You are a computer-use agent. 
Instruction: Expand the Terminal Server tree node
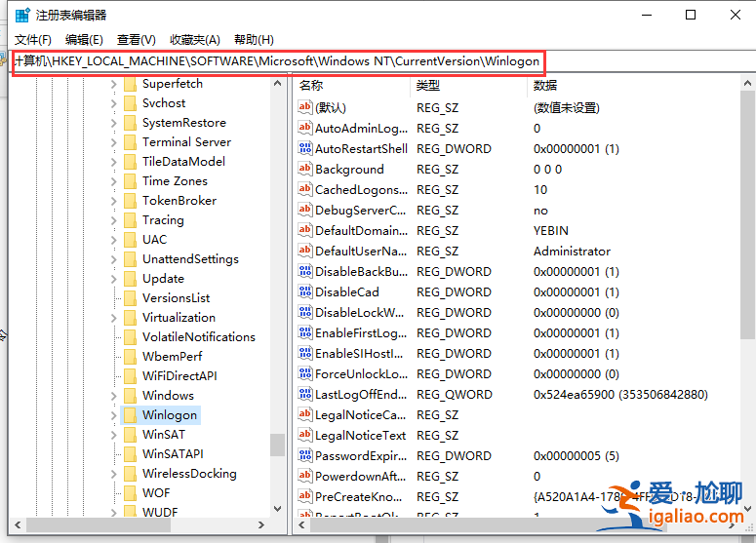tap(114, 142)
